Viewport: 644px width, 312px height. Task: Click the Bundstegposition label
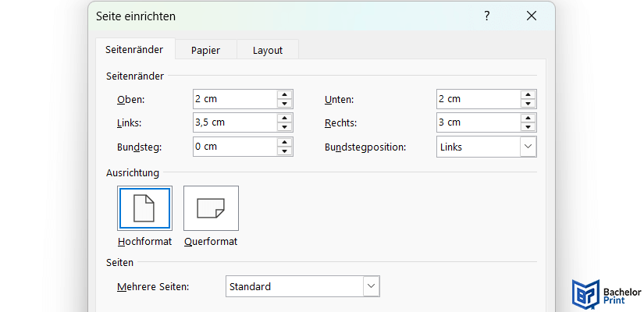(365, 147)
